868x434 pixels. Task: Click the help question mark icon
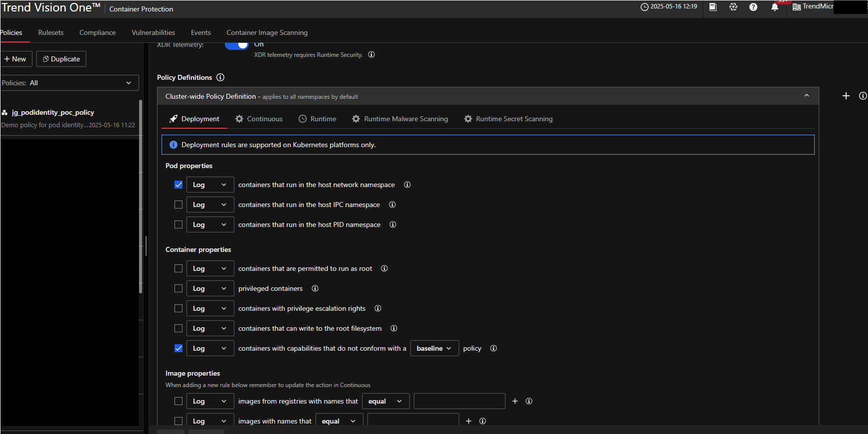(753, 7)
